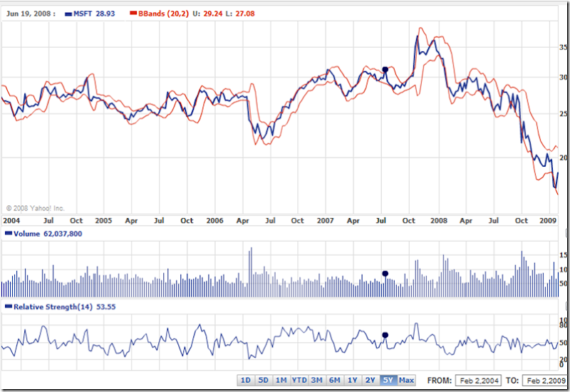The image size is (570, 392).
Task: Click the TO: label text
Action: pos(512,381)
